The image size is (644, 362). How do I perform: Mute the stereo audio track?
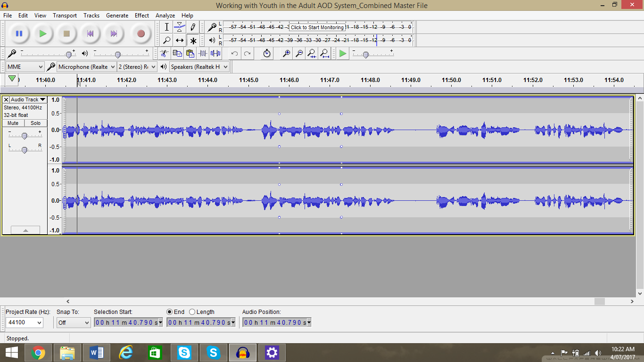pyautogui.click(x=13, y=123)
